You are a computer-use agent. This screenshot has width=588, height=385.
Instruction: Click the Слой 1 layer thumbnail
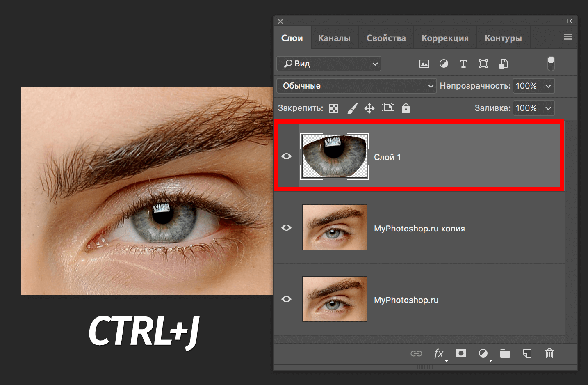coord(334,156)
